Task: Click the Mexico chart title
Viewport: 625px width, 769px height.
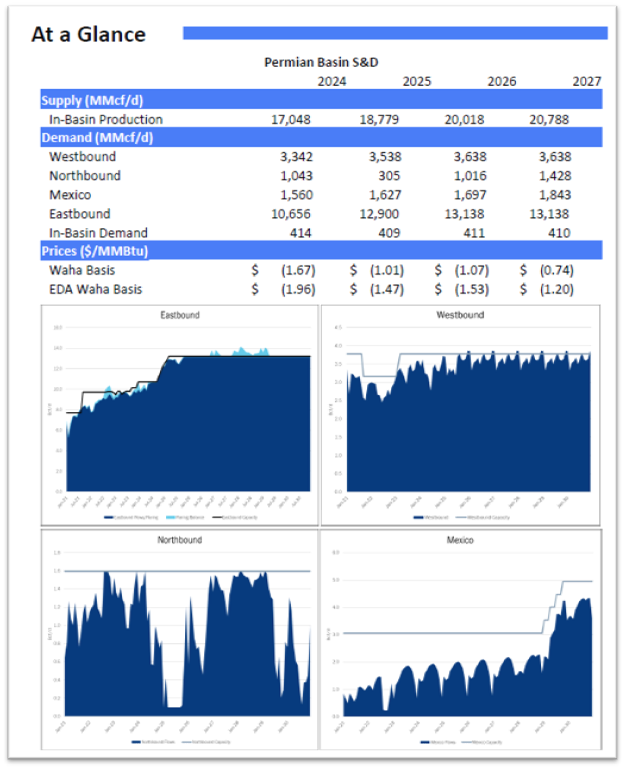Action: pos(460,540)
